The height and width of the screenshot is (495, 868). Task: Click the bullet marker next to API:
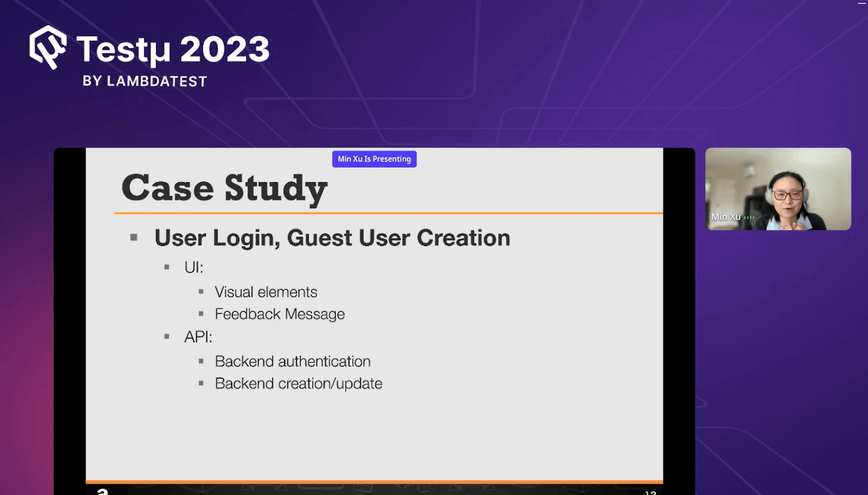click(x=167, y=337)
